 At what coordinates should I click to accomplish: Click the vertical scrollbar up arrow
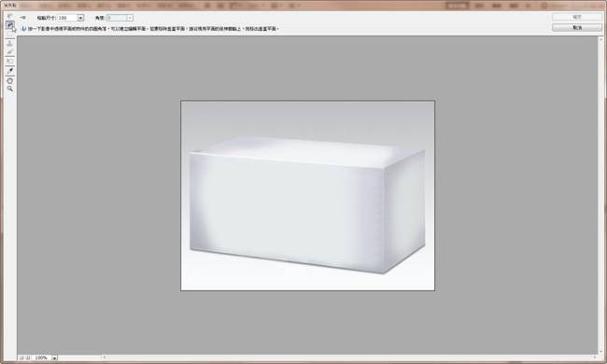(600, 39)
